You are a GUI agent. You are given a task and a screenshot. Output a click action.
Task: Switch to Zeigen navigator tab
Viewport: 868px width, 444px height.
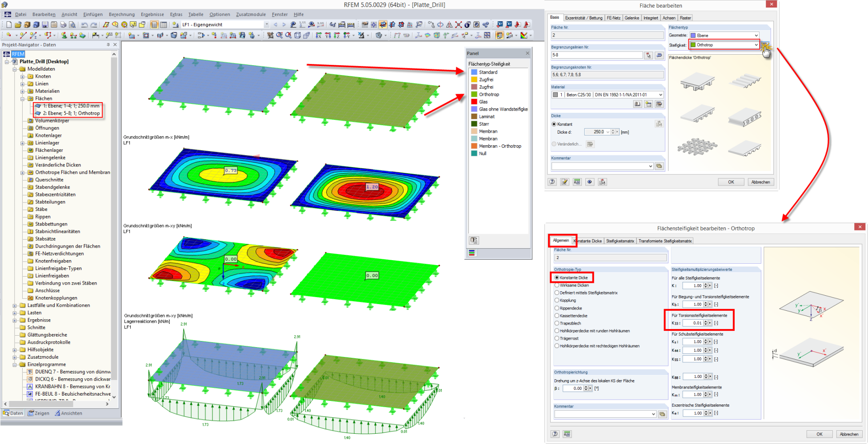point(39,413)
